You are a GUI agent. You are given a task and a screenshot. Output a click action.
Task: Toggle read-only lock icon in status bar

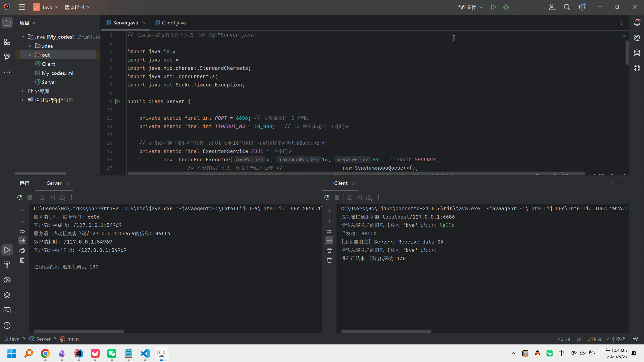click(x=635, y=339)
